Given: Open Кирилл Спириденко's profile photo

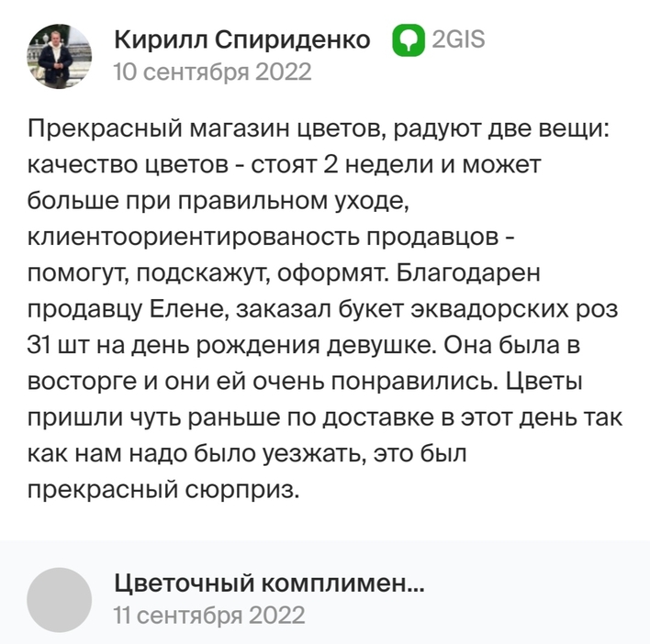Looking at the screenshot, I should [x=60, y=56].
